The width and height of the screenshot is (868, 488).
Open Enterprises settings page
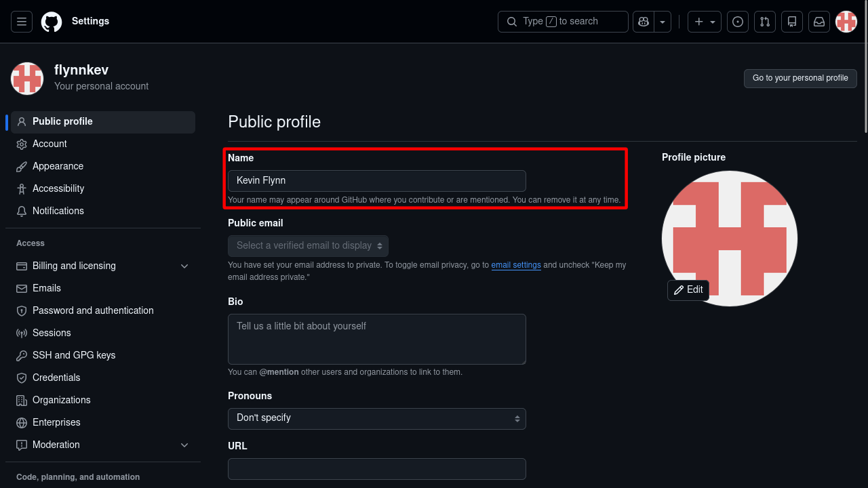coord(103,423)
